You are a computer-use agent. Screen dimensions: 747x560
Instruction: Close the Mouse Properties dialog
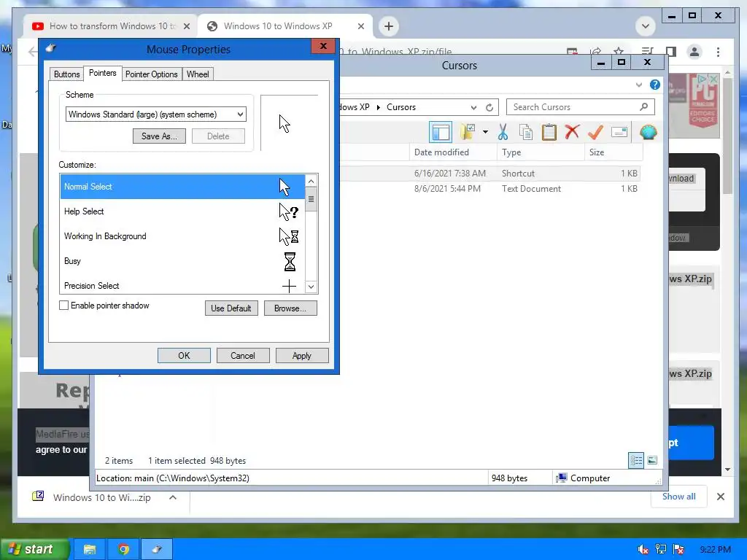(323, 46)
